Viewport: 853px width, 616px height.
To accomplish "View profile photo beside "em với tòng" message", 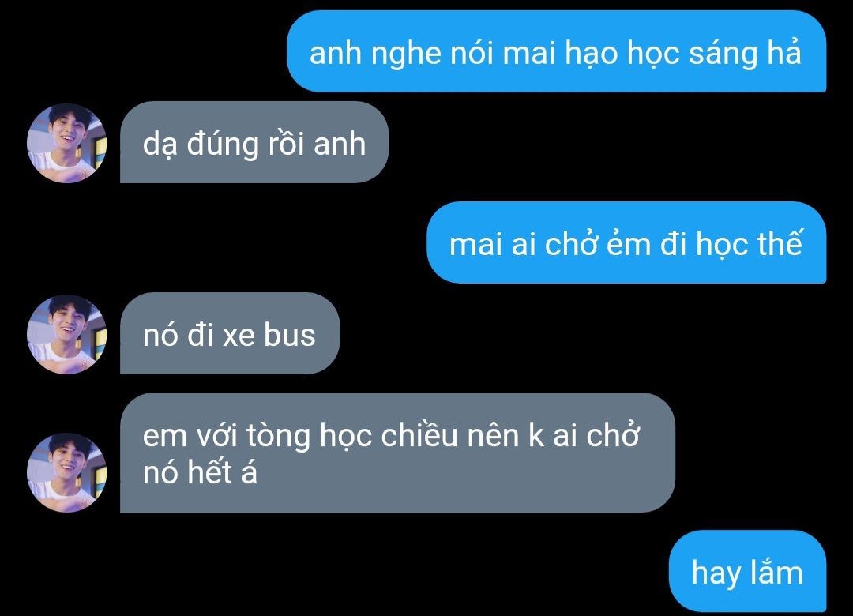I will coord(67,472).
